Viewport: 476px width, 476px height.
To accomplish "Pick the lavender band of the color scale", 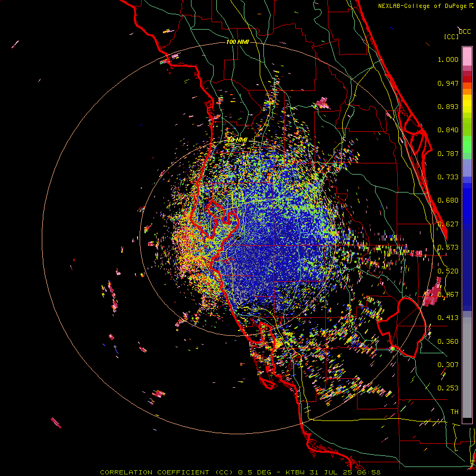I will click(467, 168).
